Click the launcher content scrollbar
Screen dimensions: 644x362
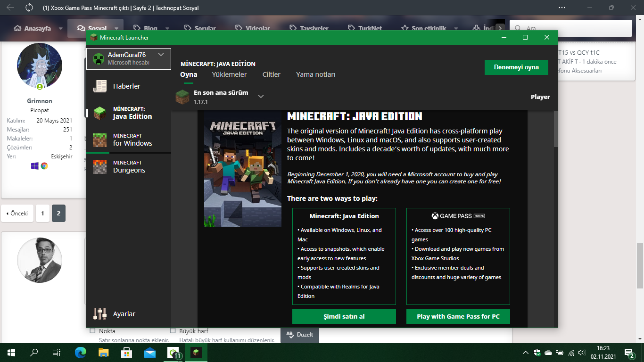tap(555, 129)
